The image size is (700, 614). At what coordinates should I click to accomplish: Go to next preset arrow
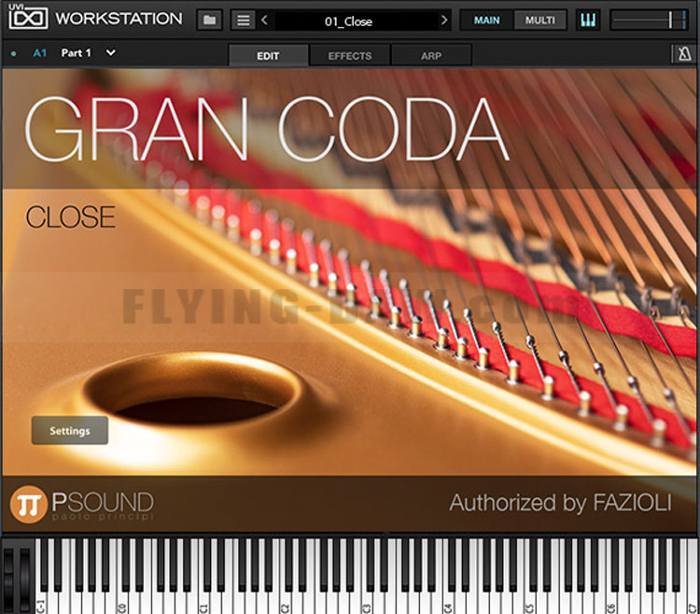(443, 21)
